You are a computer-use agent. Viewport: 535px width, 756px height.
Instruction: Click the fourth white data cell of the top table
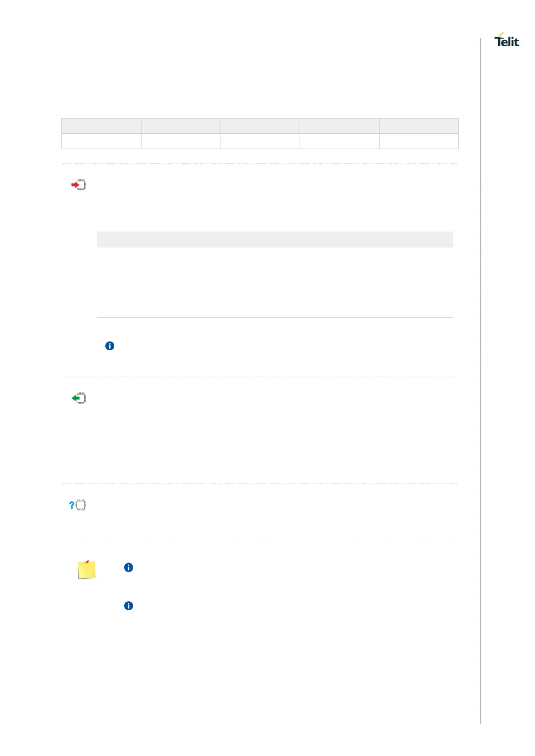339,141
